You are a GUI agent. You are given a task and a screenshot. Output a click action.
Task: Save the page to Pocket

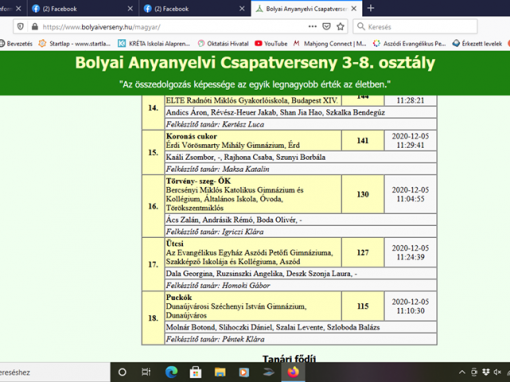coord(327,26)
